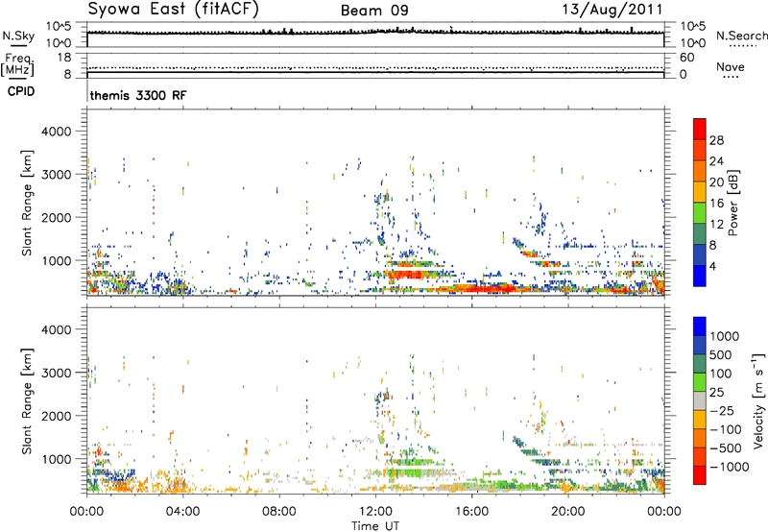
Task: Click the '20:00' time tick label
Action: [567, 512]
